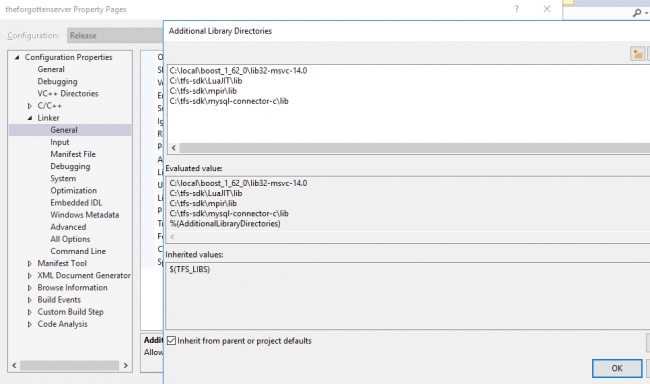Image resolution: width=650 pixels, height=384 pixels.
Task: Click the directories edit box horizontal scrollbar
Action: click(415, 148)
